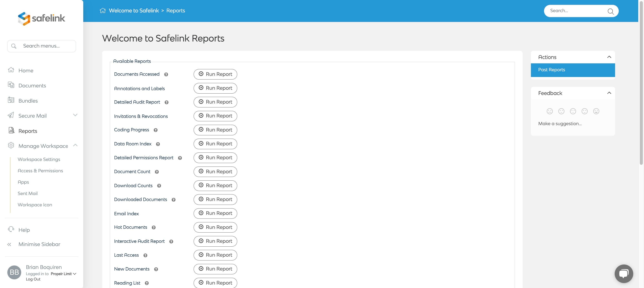The height and width of the screenshot is (288, 644).
Task: Click help icon beside Hot Documents
Action: click(x=154, y=228)
